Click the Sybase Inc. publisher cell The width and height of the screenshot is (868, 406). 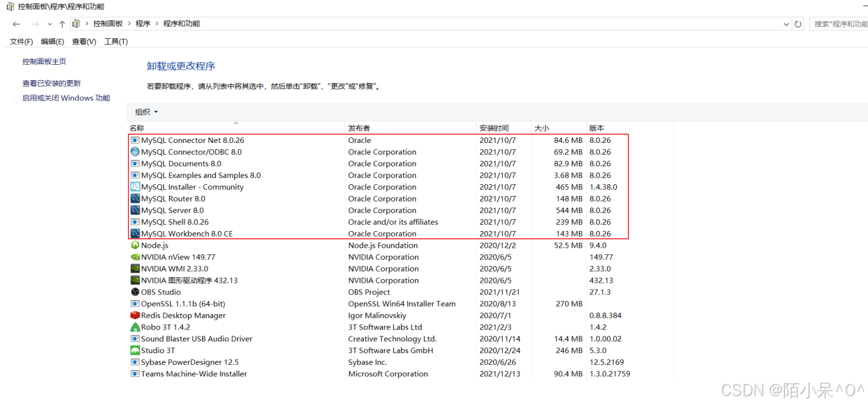click(x=368, y=363)
